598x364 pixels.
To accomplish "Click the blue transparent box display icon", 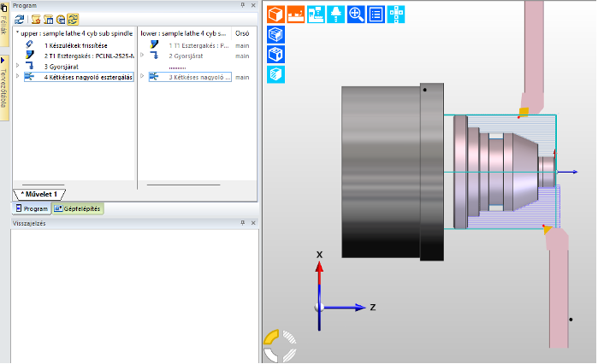I will (x=275, y=34).
